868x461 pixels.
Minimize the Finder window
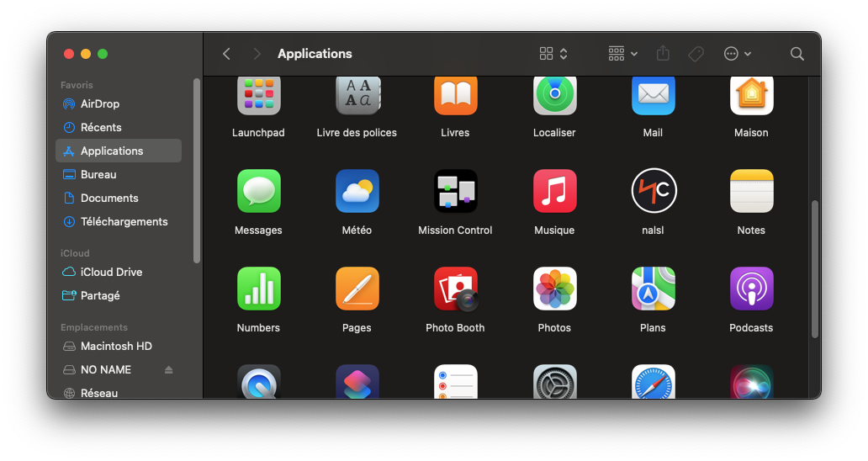(x=86, y=54)
